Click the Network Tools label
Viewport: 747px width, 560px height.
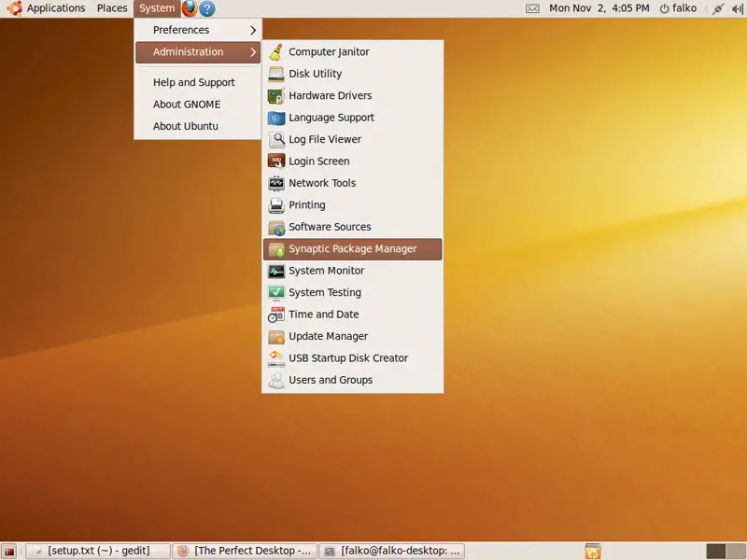pyautogui.click(x=322, y=183)
